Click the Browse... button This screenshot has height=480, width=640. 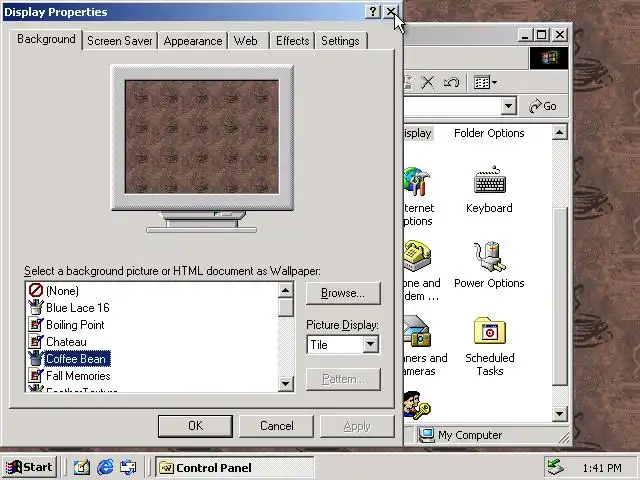[343, 293]
